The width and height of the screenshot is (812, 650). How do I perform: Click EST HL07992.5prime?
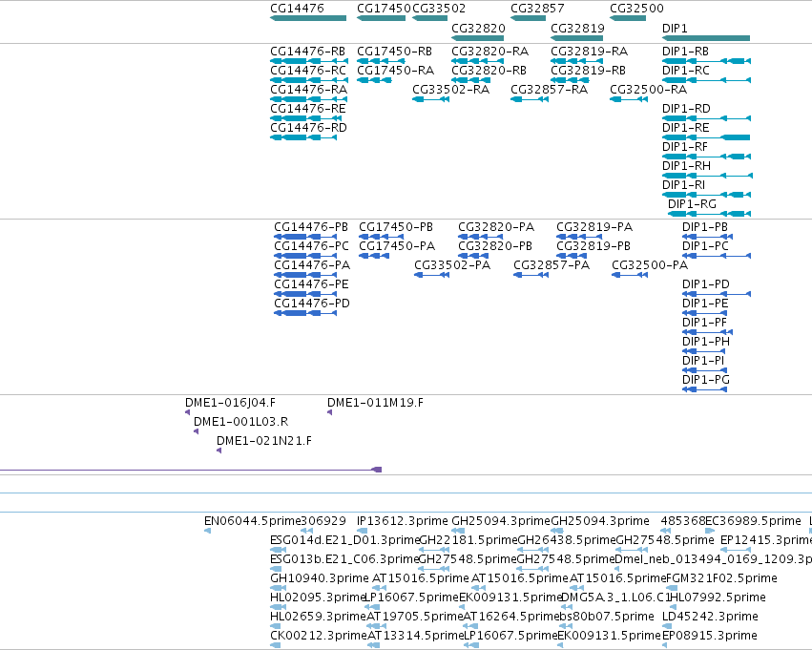(x=673, y=607)
